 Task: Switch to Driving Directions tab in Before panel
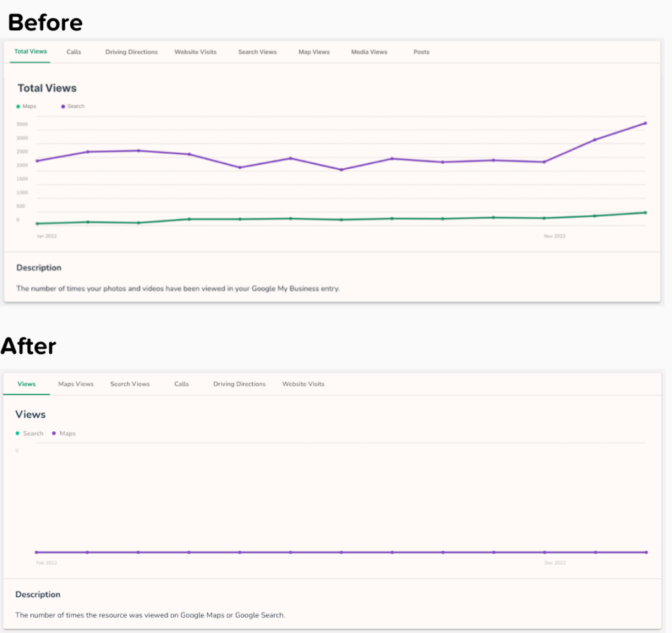click(131, 52)
